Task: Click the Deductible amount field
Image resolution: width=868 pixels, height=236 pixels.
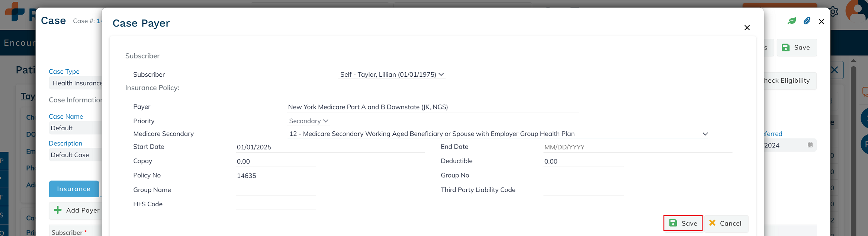Action: (583, 162)
